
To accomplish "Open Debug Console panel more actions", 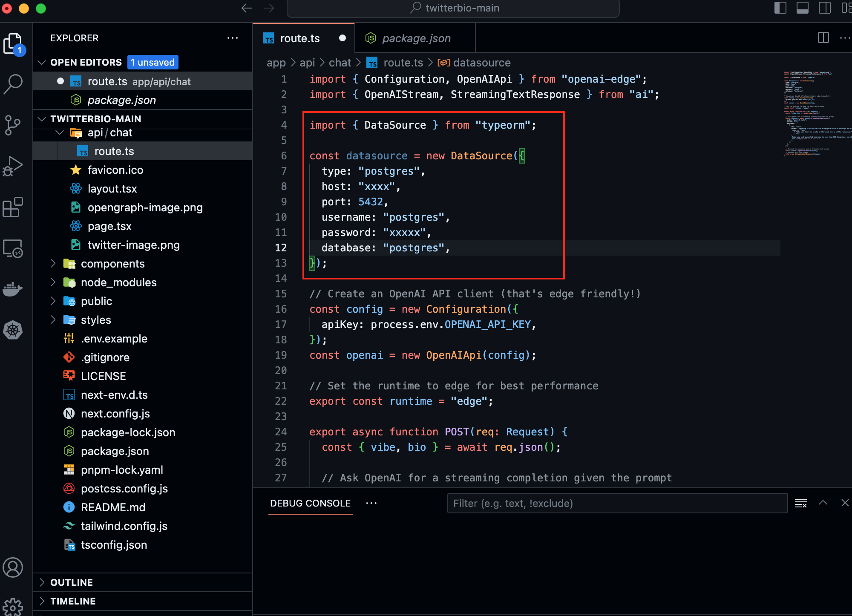I will point(371,503).
